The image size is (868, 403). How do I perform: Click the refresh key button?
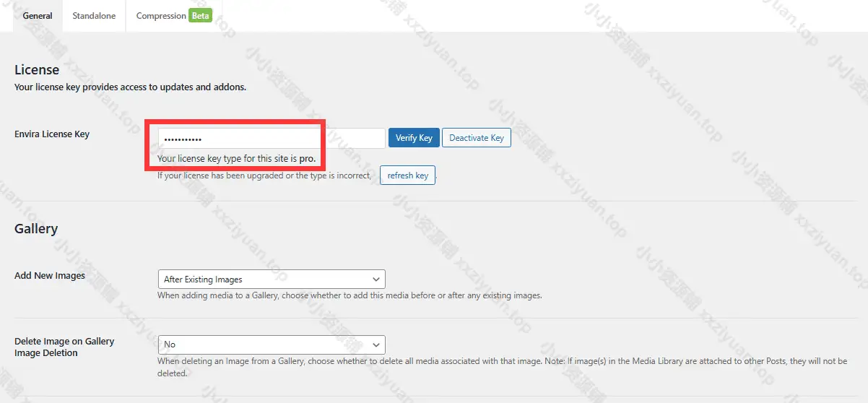407,175
